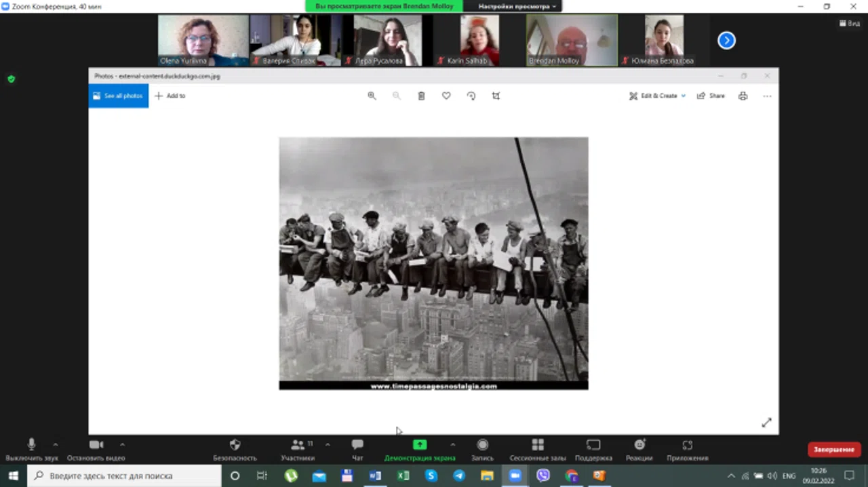
Task: Open the Windows notification center
Action: click(x=849, y=475)
